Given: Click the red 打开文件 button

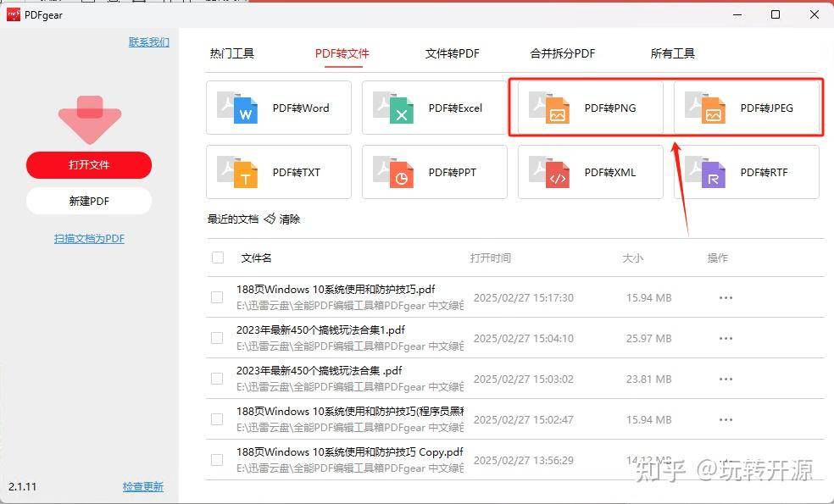Looking at the screenshot, I should pos(89,165).
